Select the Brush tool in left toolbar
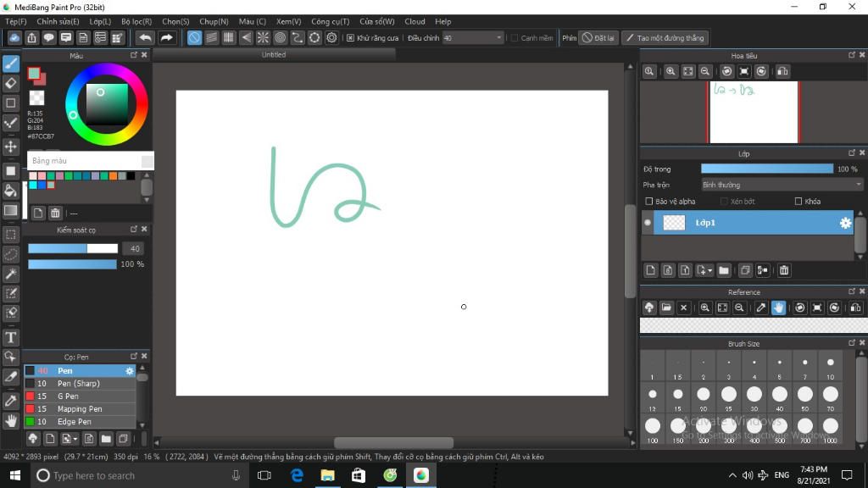Screen dimensions: 868x488 point(11,64)
